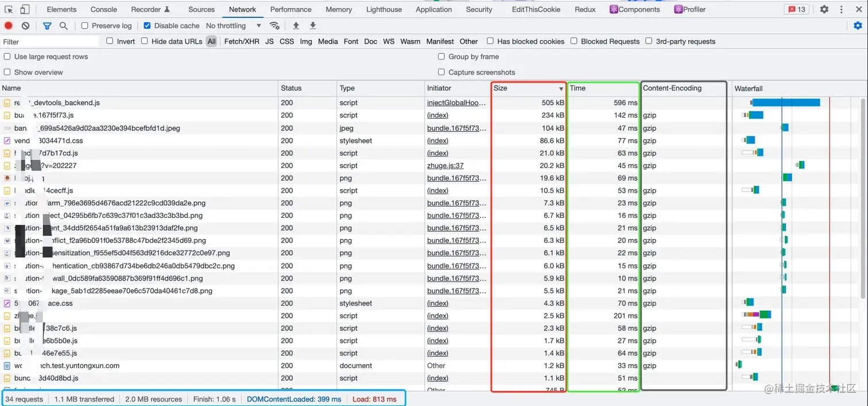Enable Show overview checkbox
The height and width of the screenshot is (406, 868).
[7, 72]
